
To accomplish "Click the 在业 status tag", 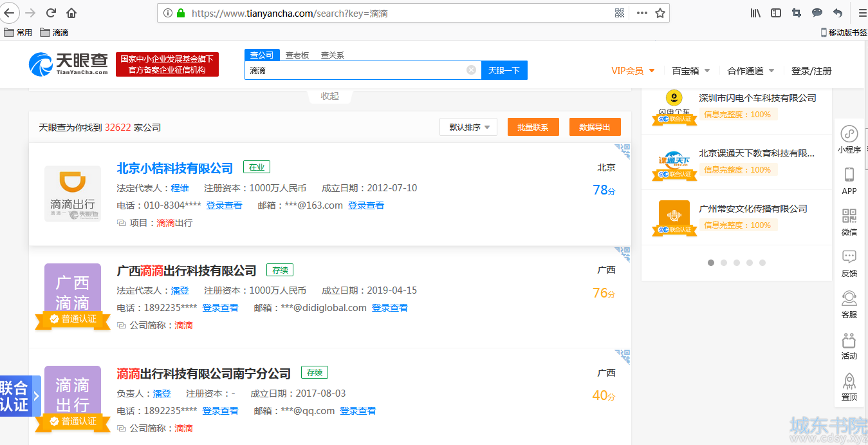I will point(257,167).
